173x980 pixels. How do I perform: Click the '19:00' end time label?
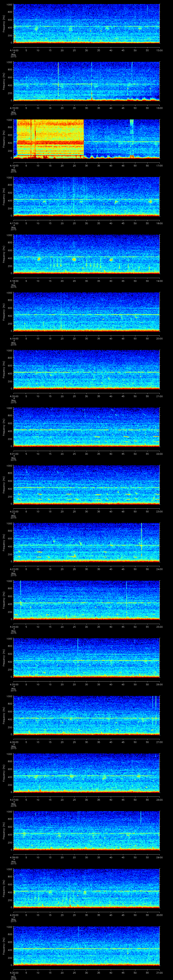[159, 281]
